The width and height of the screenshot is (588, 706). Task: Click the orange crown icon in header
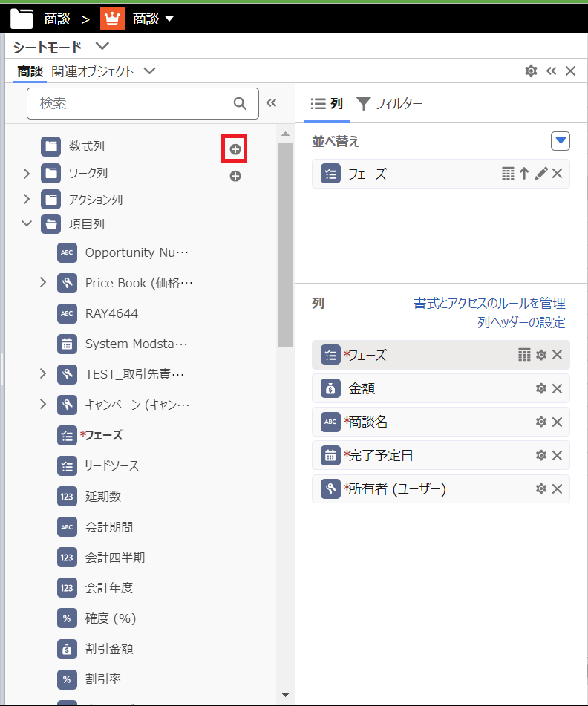coord(112,19)
